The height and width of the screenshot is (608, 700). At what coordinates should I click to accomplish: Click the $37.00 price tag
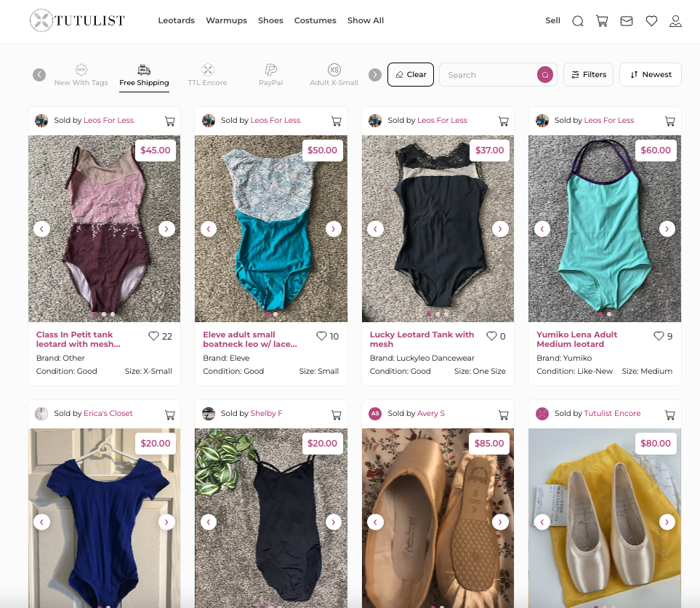[489, 150]
